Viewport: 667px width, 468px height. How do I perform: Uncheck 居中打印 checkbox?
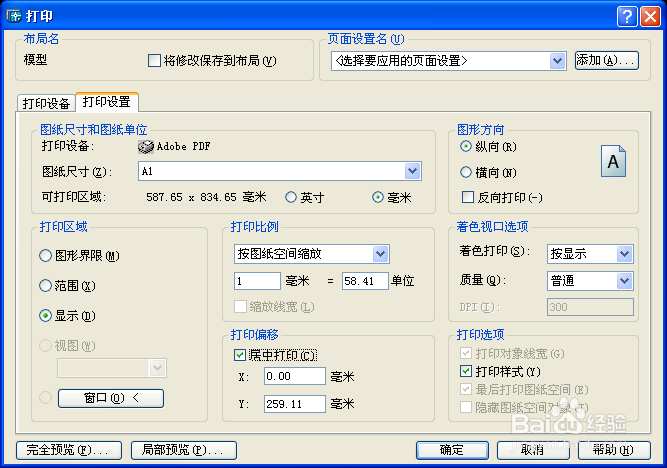click(x=240, y=355)
